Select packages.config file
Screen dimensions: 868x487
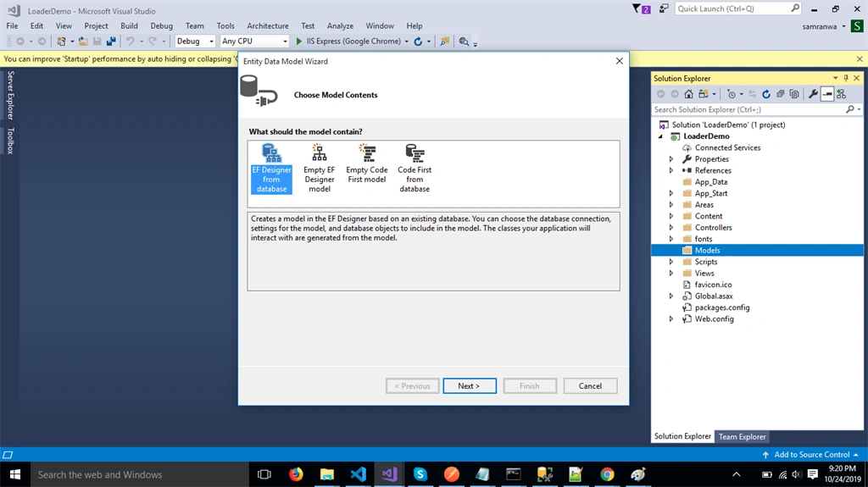[x=722, y=307]
